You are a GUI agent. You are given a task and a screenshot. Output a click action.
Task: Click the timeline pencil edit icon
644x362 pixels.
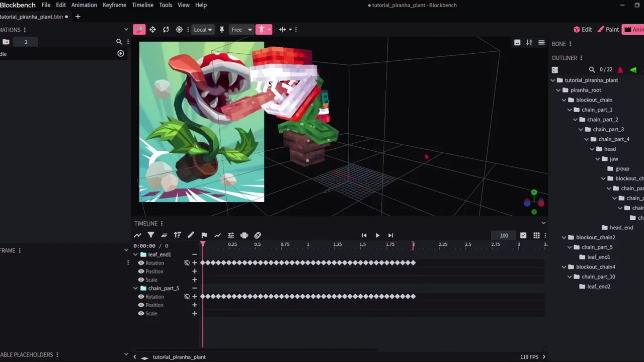pos(191,235)
